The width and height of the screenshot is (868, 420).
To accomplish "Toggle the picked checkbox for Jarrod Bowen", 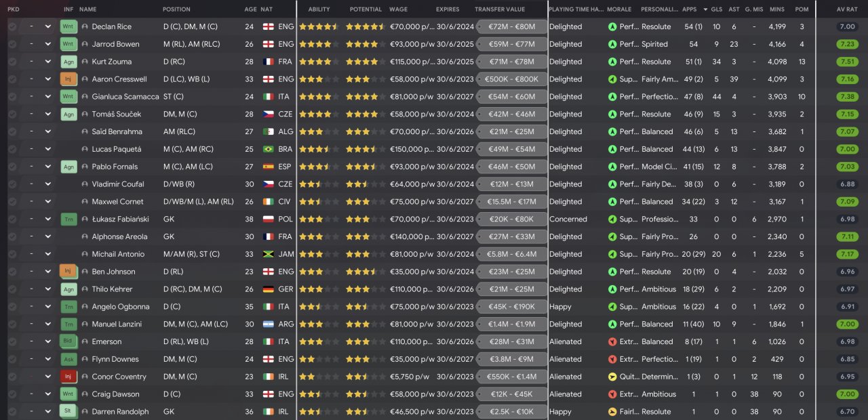I will (12, 44).
